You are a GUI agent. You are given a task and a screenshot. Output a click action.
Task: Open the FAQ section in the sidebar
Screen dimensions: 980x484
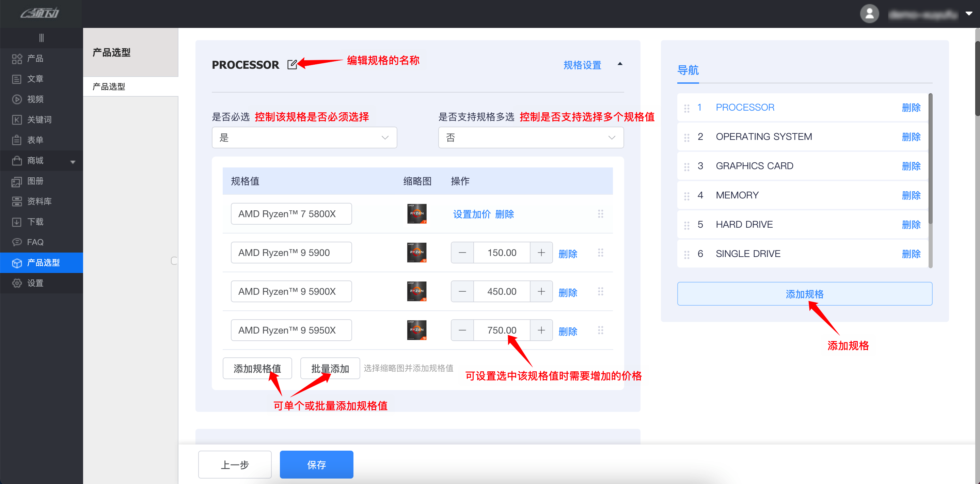point(35,242)
